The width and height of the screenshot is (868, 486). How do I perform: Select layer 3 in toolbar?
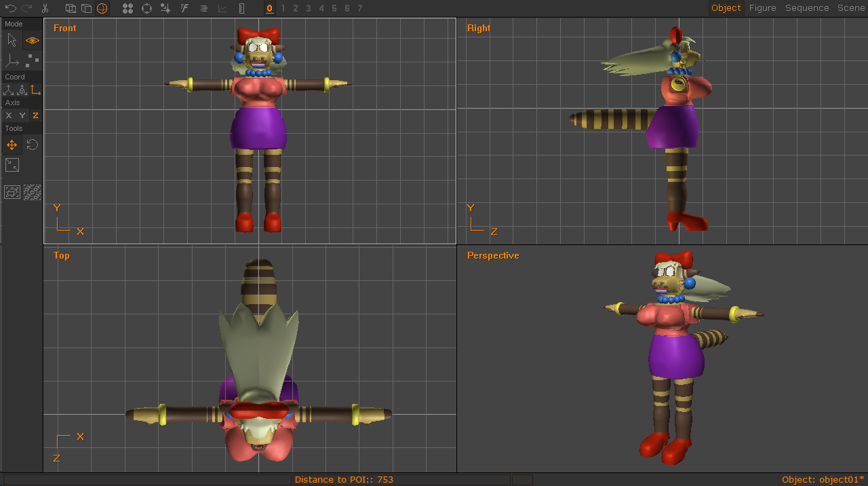pos(309,8)
